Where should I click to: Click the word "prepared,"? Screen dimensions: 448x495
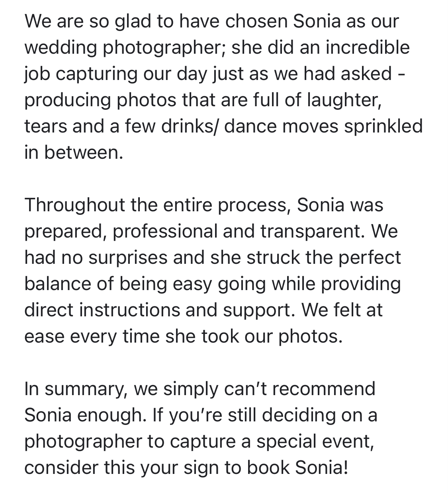pos(65,232)
